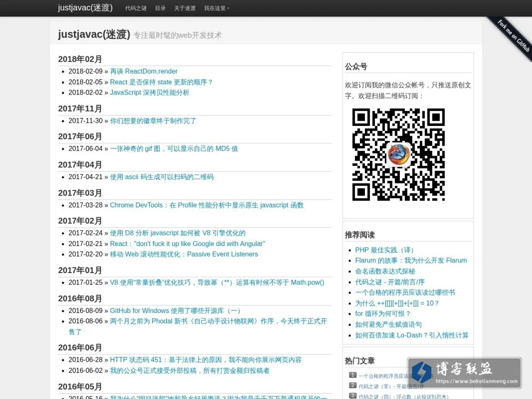Click the 2018-02-09 date text
Viewport: 532px width, 399px height.
point(86,71)
